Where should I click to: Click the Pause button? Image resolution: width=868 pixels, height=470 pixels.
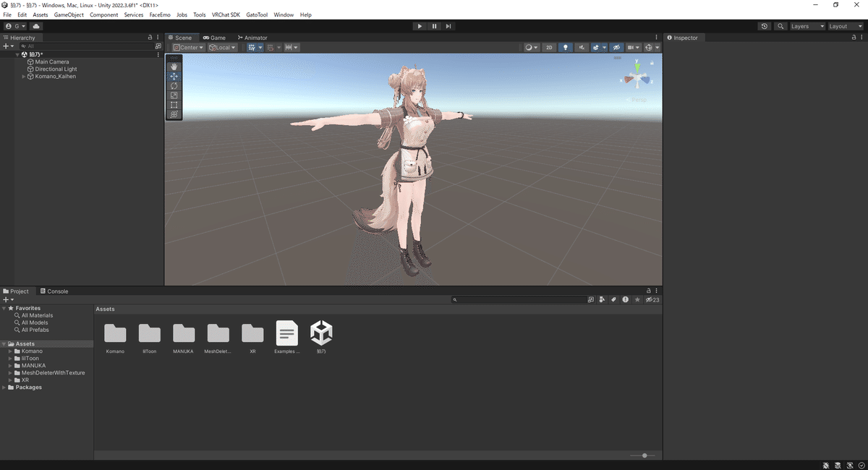[434, 26]
